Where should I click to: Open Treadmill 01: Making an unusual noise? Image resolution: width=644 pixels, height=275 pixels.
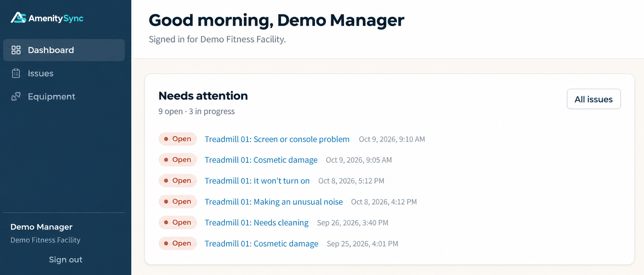pos(274,202)
